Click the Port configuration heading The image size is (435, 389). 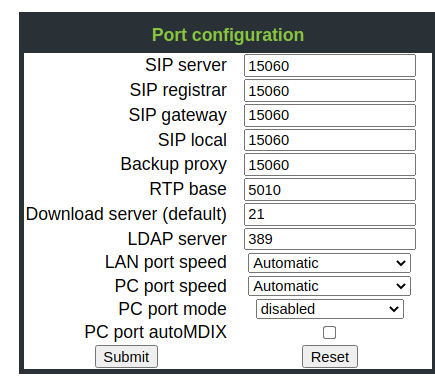228,35
